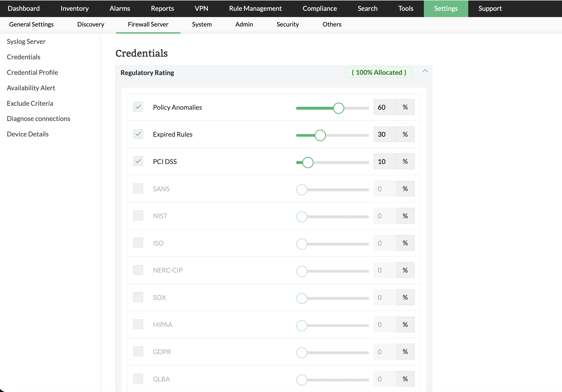Open Device Details in the sidebar

pos(28,134)
